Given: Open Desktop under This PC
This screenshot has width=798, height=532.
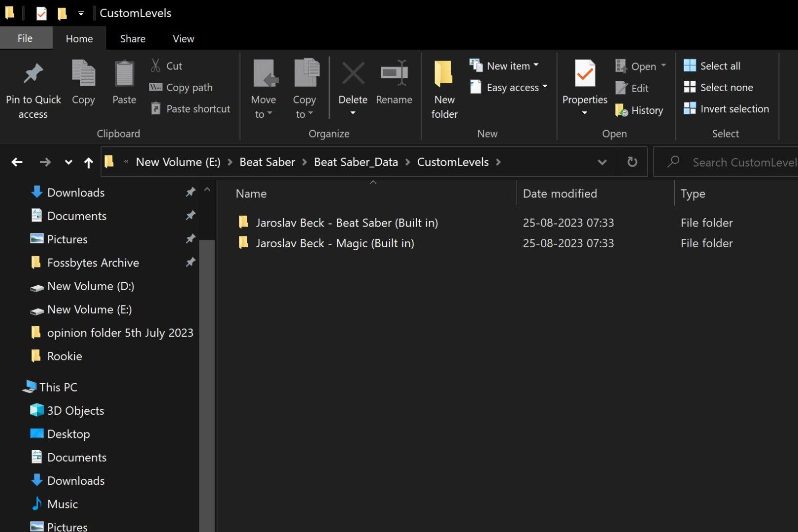Looking at the screenshot, I should [x=68, y=433].
